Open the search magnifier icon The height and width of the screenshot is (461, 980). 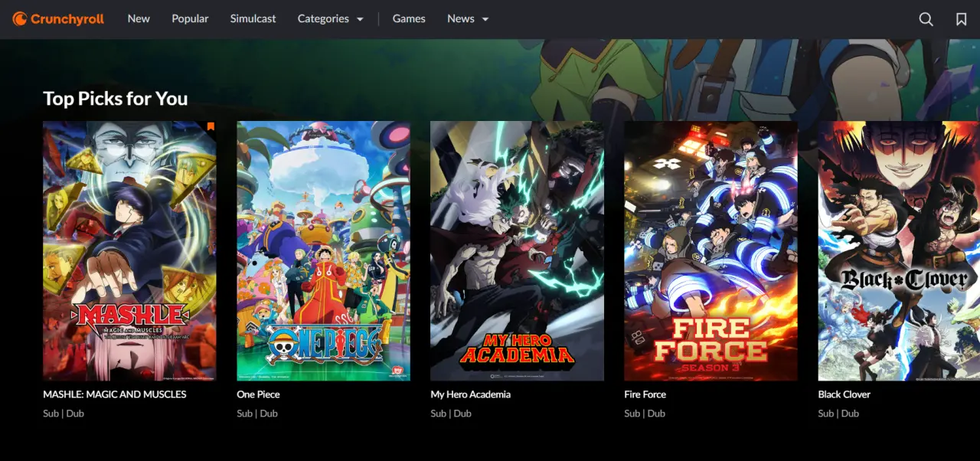click(x=926, y=19)
